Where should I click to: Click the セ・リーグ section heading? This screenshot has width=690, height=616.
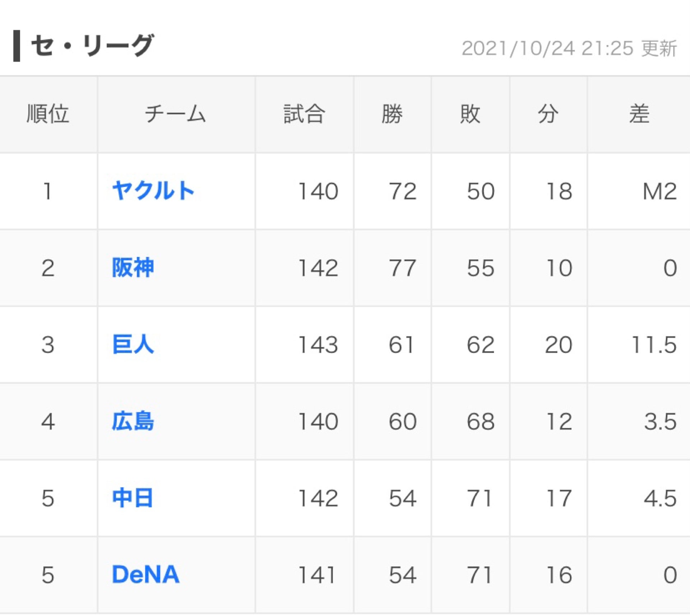(x=92, y=46)
